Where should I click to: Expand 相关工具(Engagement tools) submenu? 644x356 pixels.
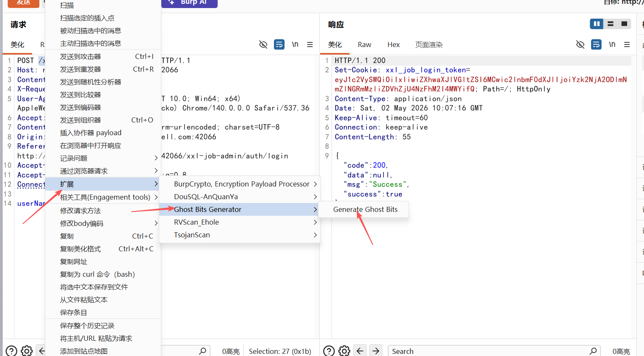(x=103, y=197)
